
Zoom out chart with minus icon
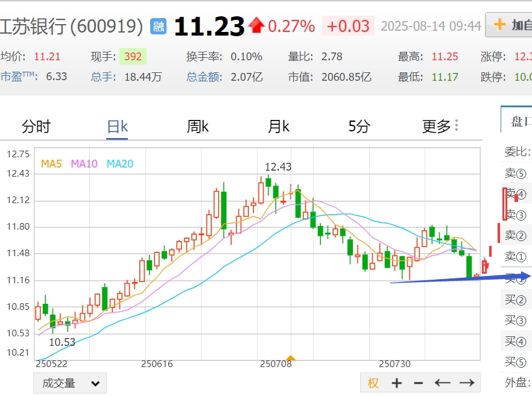(x=419, y=383)
